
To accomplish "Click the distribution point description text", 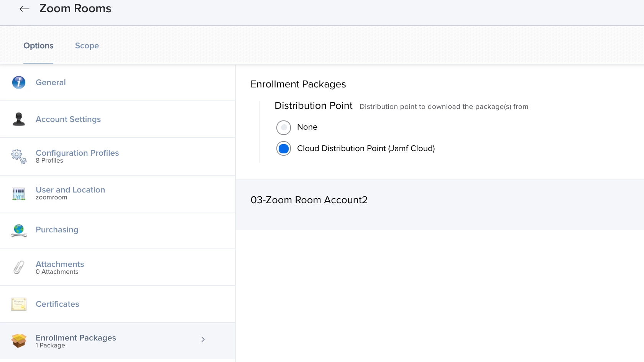I will click(x=444, y=107).
